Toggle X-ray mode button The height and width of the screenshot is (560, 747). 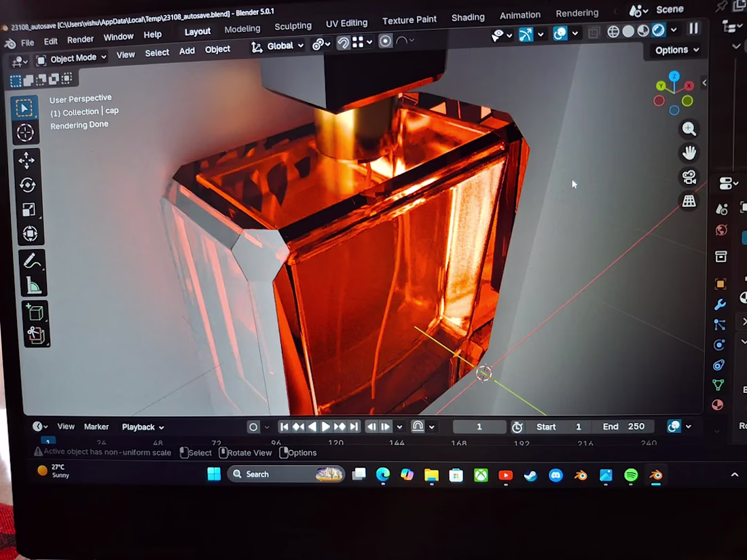pyautogui.click(x=594, y=33)
